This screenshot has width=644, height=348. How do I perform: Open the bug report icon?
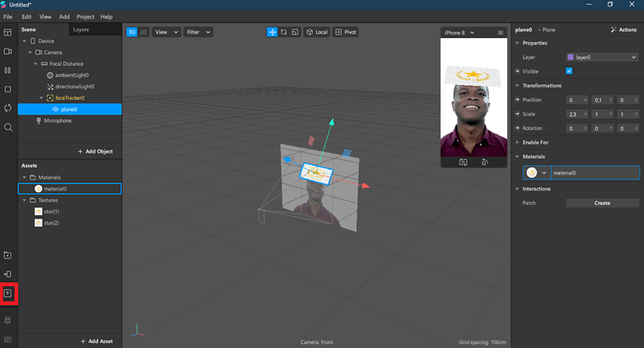click(x=7, y=320)
